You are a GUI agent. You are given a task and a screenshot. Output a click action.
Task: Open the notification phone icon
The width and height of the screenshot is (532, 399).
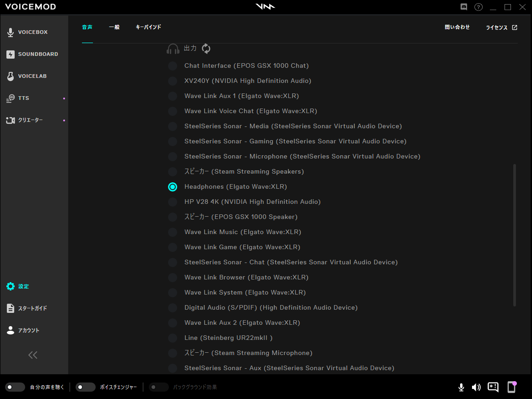pyautogui.click(x=512, y=387)
